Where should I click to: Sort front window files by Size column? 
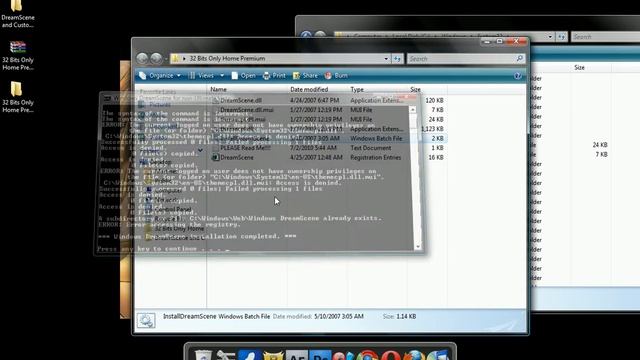416,89
